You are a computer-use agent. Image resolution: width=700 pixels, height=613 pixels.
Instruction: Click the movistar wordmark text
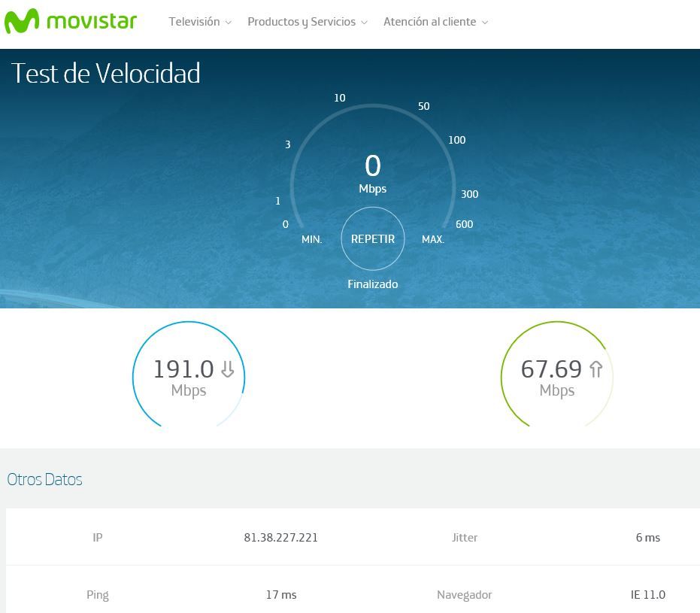(x=91, y=21)
